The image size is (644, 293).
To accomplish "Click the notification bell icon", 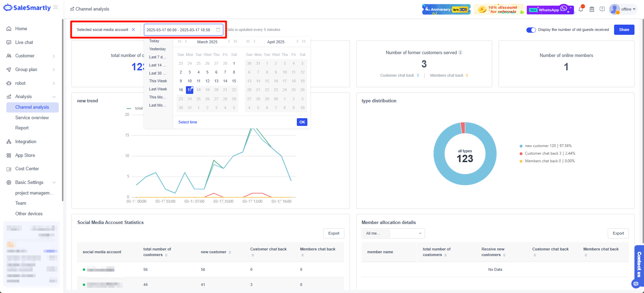I will pos(581,9).
